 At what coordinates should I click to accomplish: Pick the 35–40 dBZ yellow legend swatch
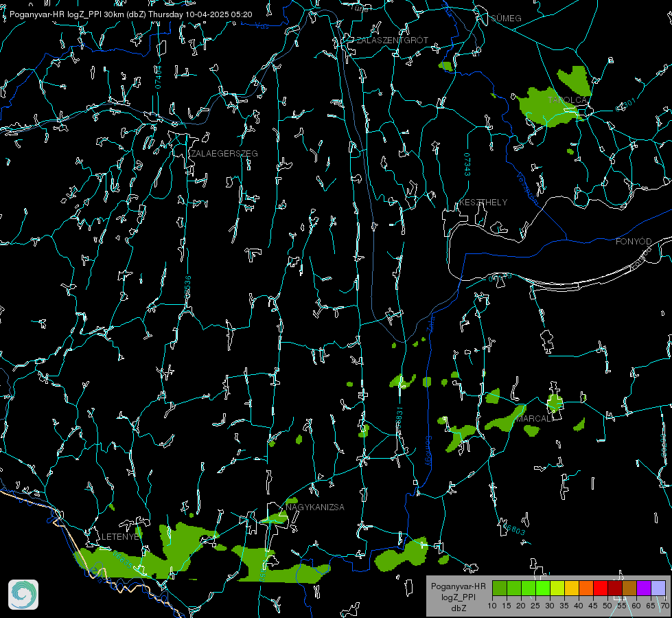click(x=572, y=588)
